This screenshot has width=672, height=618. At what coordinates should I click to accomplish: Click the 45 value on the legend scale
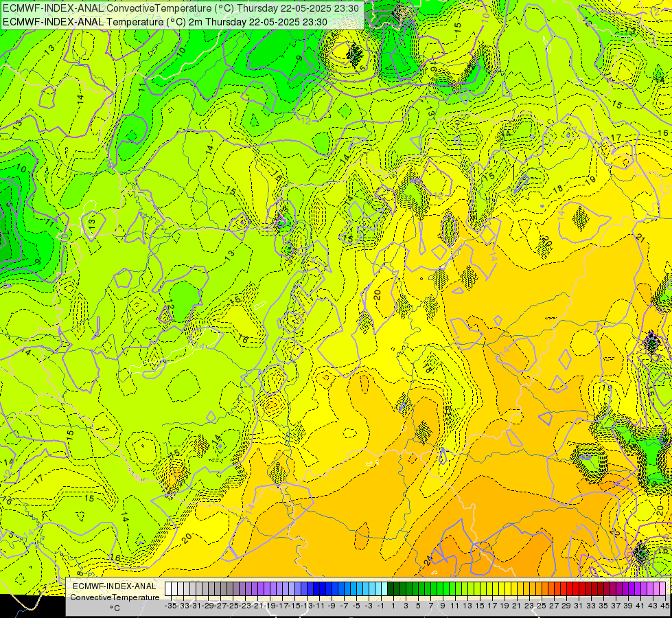pyautogui.click(x=664, y=606)
